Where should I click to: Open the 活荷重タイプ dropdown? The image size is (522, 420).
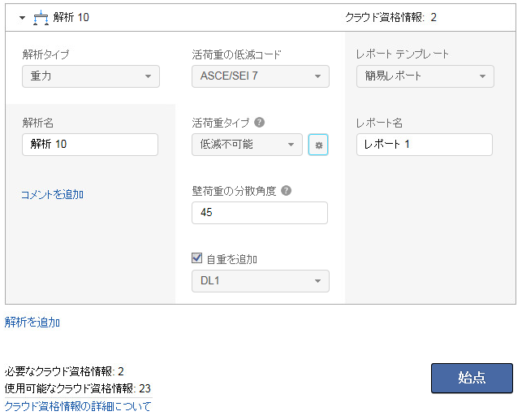(x=248, y=145)
